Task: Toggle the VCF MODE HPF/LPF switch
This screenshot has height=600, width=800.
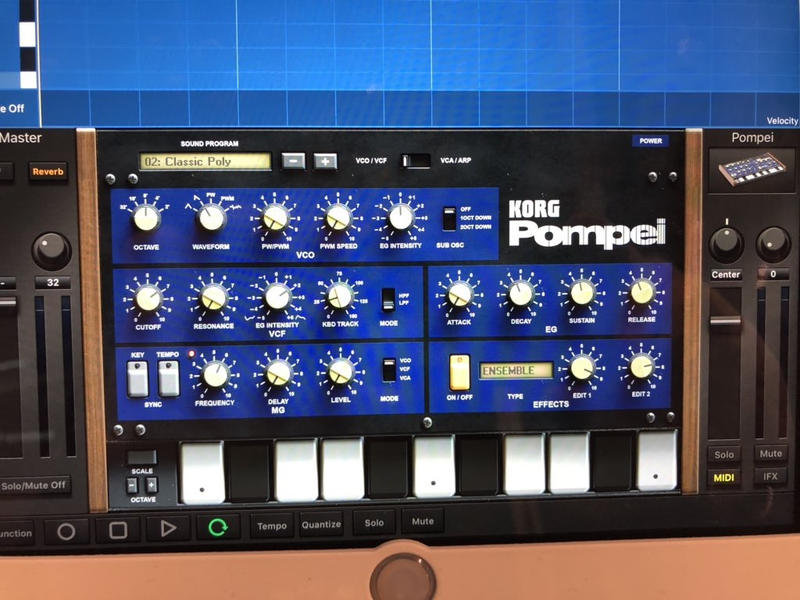Action: [388, 299]
